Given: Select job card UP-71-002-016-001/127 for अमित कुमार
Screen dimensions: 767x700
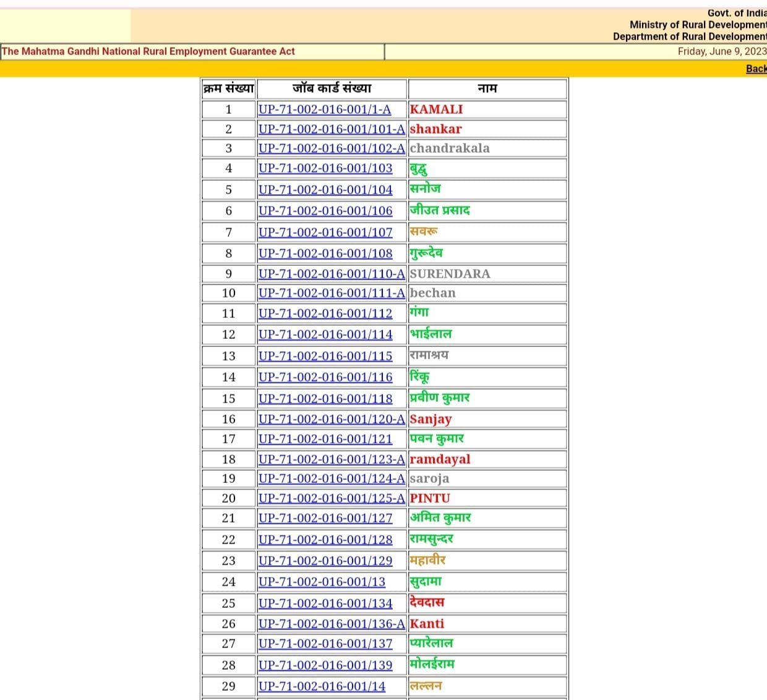Looking at the screenshot, I should click(x=325, y=518).
